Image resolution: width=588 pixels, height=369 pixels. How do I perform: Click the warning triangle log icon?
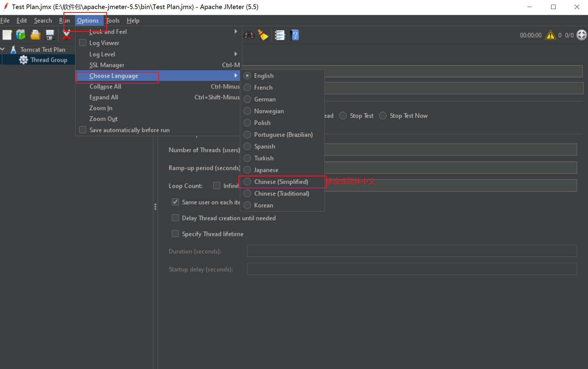coord(550,35)
